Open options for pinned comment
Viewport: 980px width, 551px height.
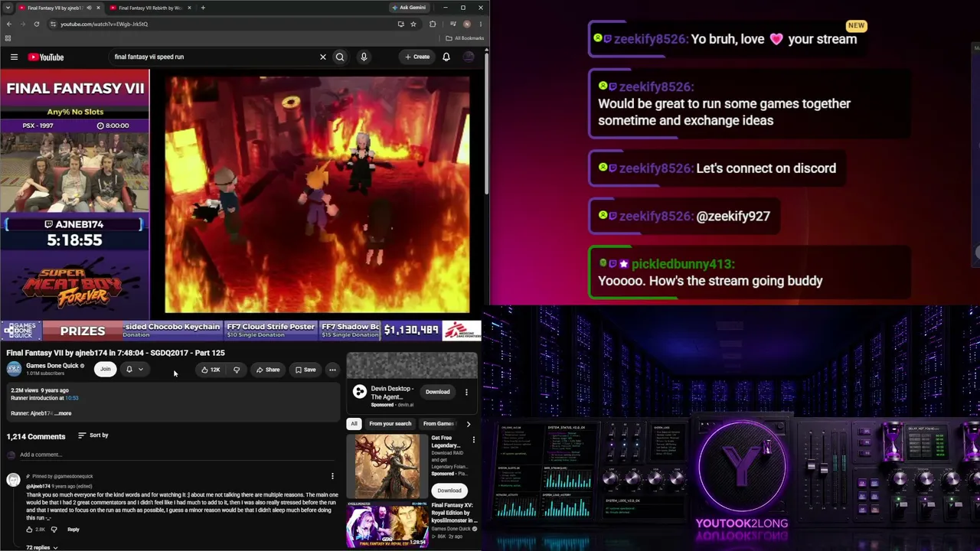332,477
